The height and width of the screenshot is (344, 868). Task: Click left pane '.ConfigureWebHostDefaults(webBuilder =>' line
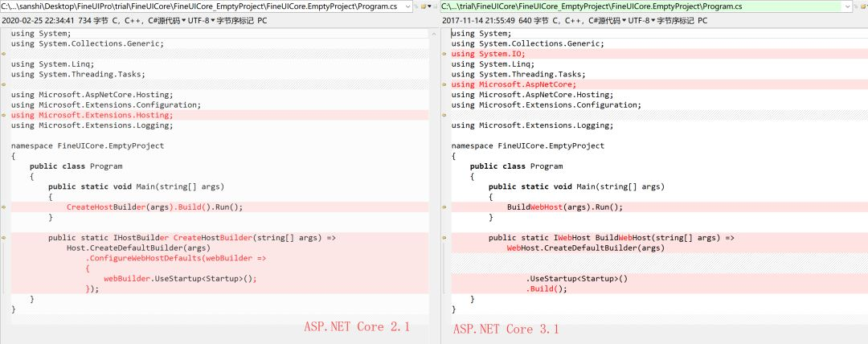pyautogui.click(x=175, y=258)
